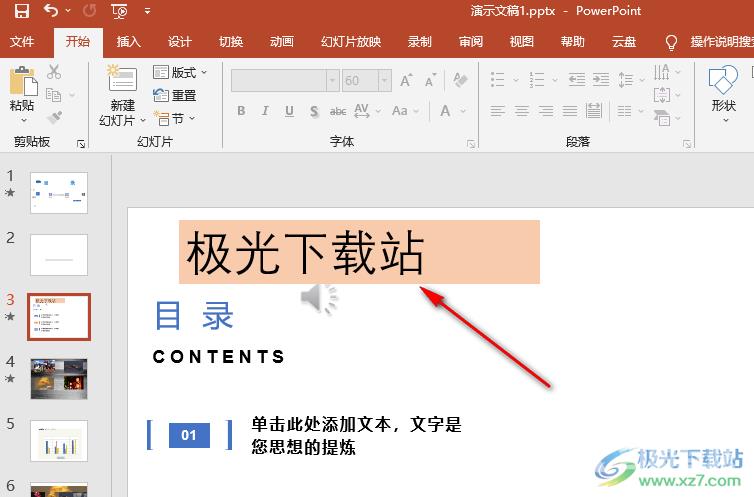The image size is (754, 497).
Task: Open the undo history dropdown arrow
Action: click(68, 11)
